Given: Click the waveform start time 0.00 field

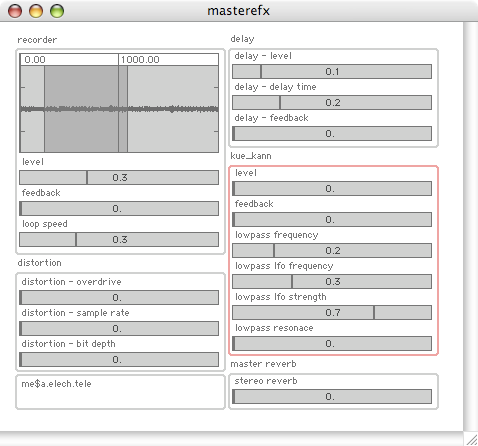Looking at the screenshot, I should (x=69, y=60).
